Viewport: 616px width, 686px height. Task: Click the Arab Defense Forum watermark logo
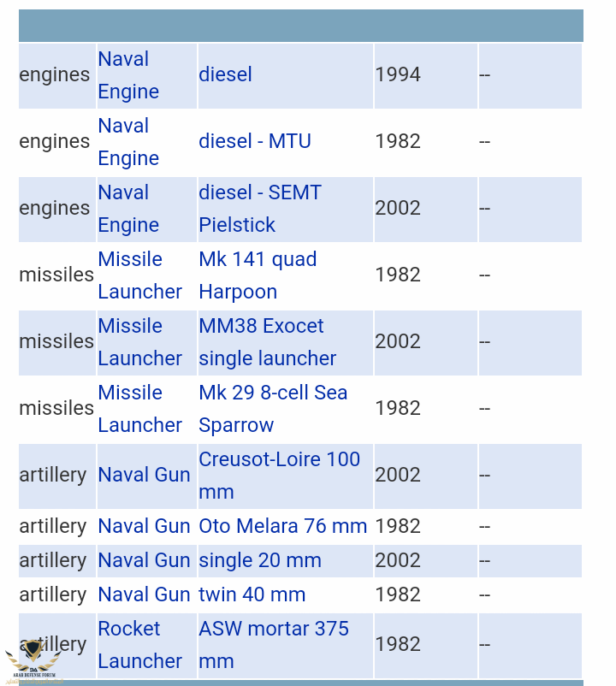pyautogui.click(x=34, y=660)
